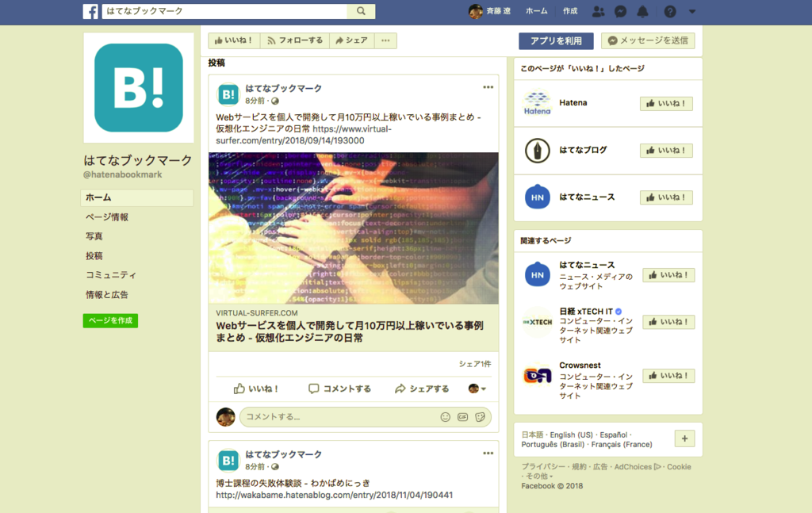The image size is (812, 513).
Task: Click シェアする on the first post
Action: [422, 389]
